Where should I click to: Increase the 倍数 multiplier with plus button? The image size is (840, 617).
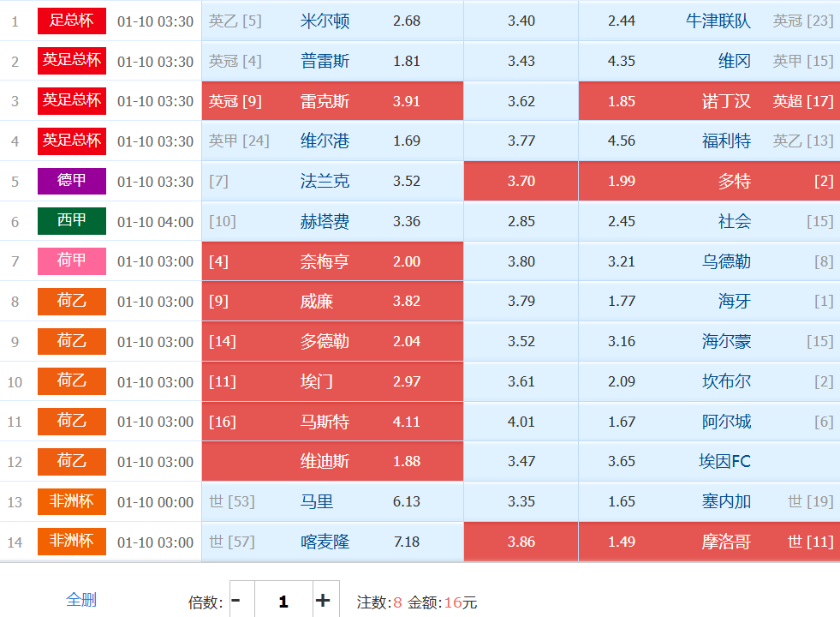(323, 601)
